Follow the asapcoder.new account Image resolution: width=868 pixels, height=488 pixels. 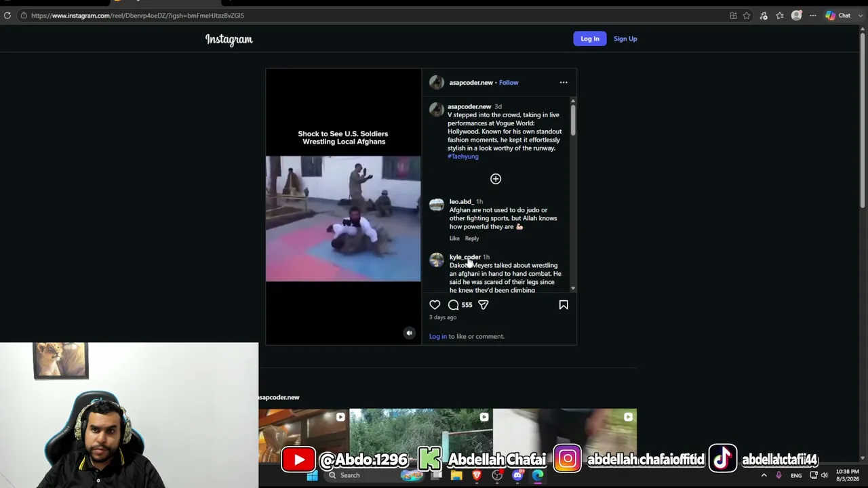coord(509,83)
